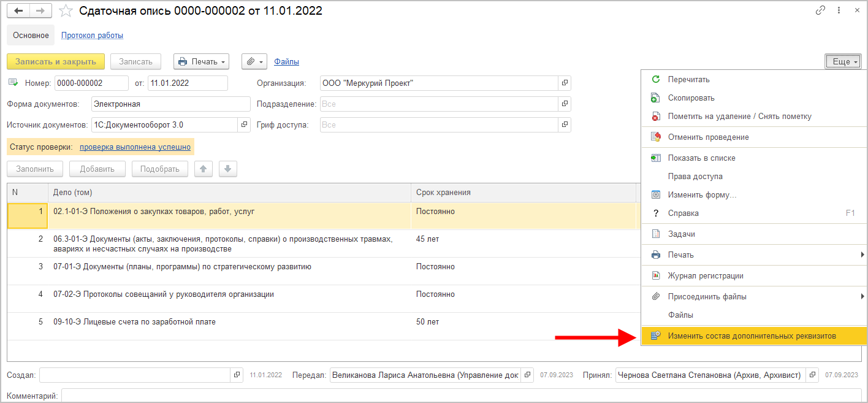Choose Отменить проведение from menu
Screen dimensions: 868x403
tap(708, 137)
